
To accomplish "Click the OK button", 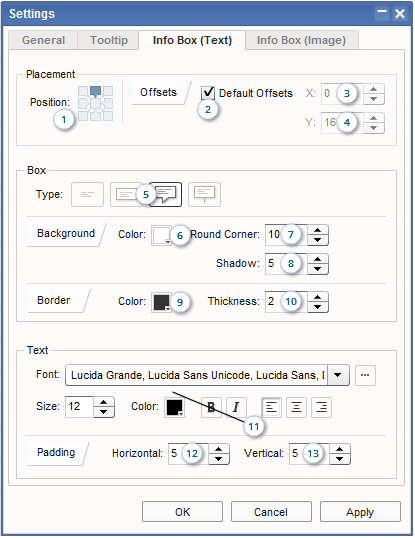I will click(x=182, y=512).
